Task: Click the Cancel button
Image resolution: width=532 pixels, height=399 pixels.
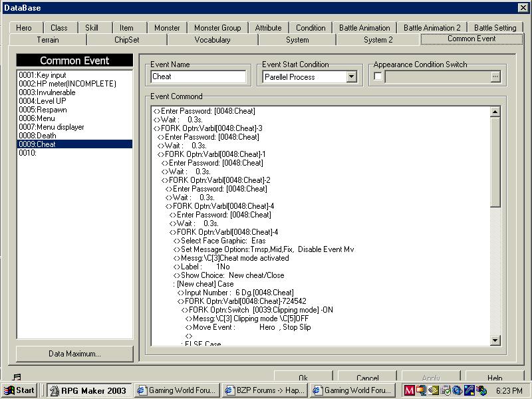Action: [x=367, y=378]
